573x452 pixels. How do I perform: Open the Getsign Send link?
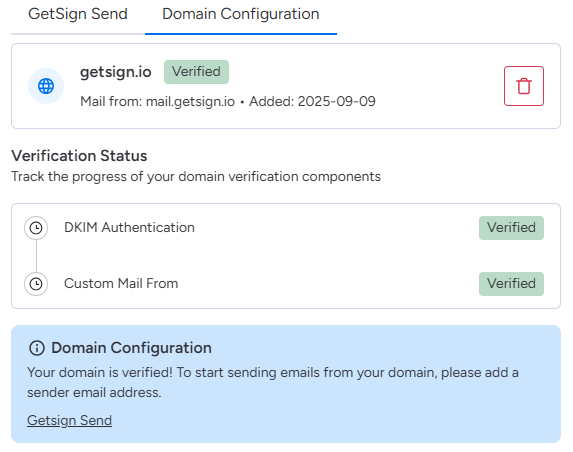click(x=69, y=420)
